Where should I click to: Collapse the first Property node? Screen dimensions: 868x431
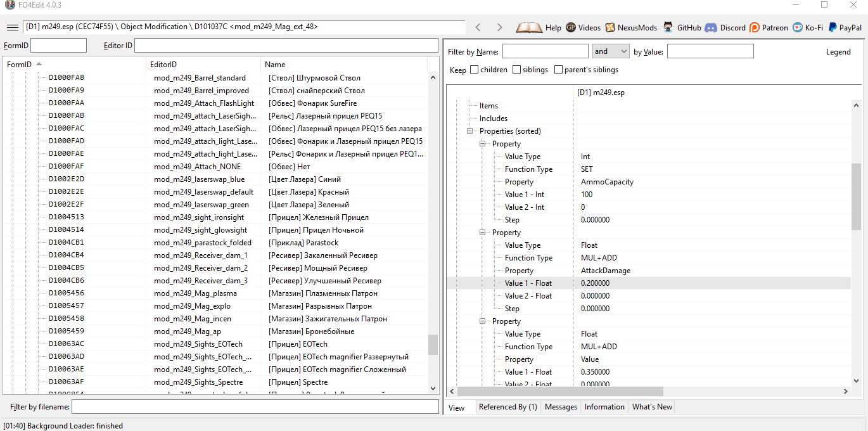483,144
